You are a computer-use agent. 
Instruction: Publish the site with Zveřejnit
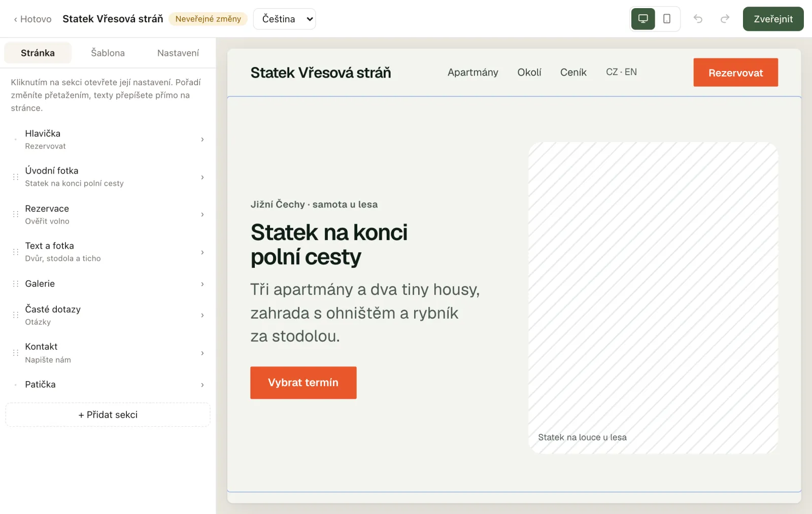[773, 19]
